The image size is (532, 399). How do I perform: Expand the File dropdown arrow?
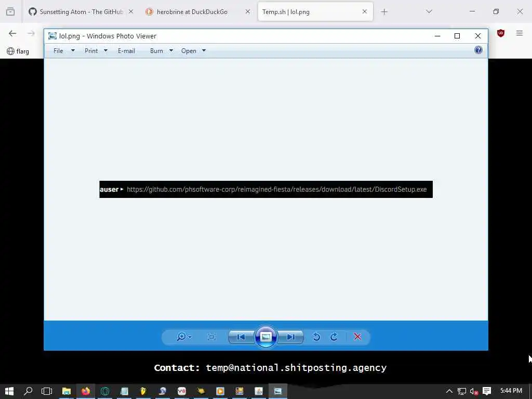[73, 51]
